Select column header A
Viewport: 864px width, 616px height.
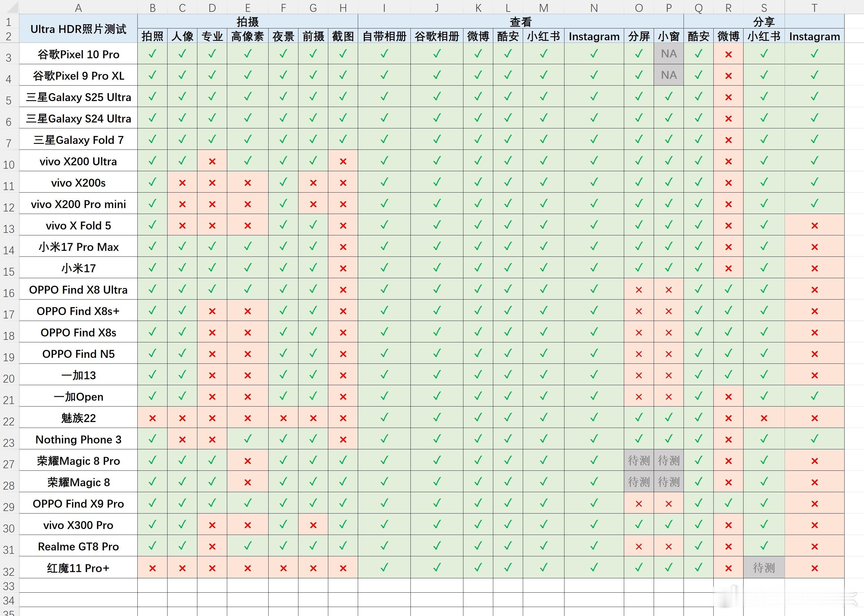78,8
